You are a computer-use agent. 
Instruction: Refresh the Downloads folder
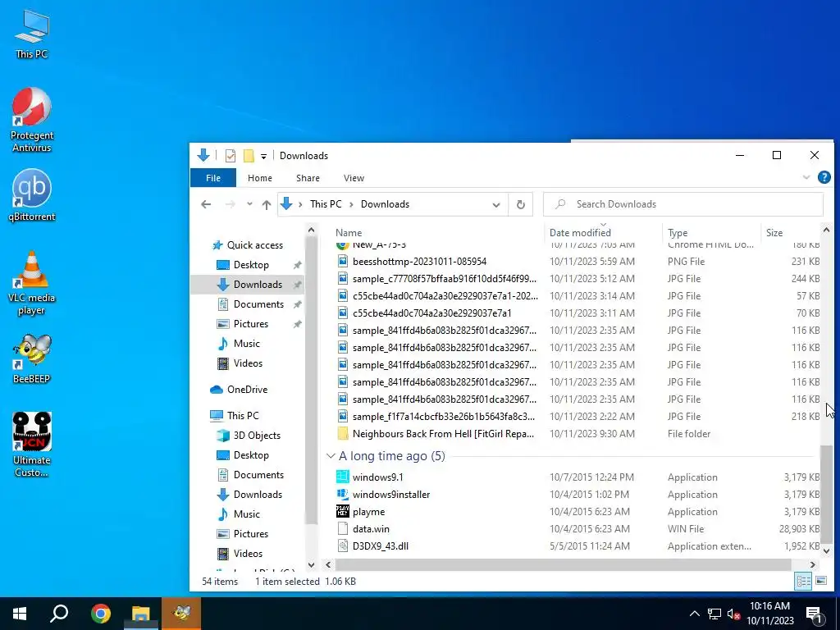(x=520, y=204)
